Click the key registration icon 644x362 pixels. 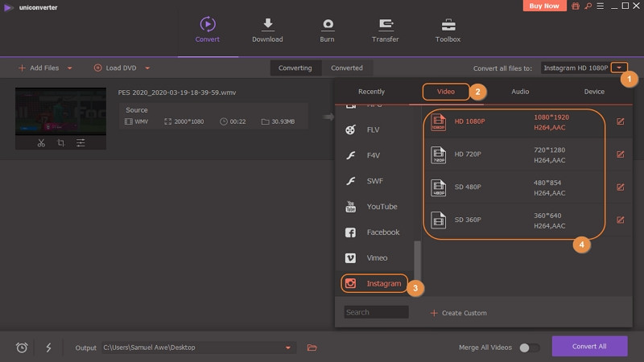[x=588, y=6]
